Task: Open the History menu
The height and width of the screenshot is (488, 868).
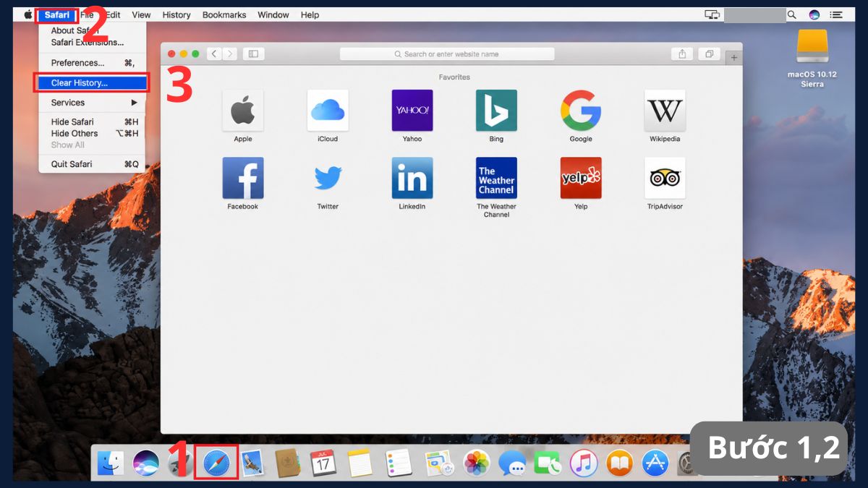Action: tap(176, 14)
